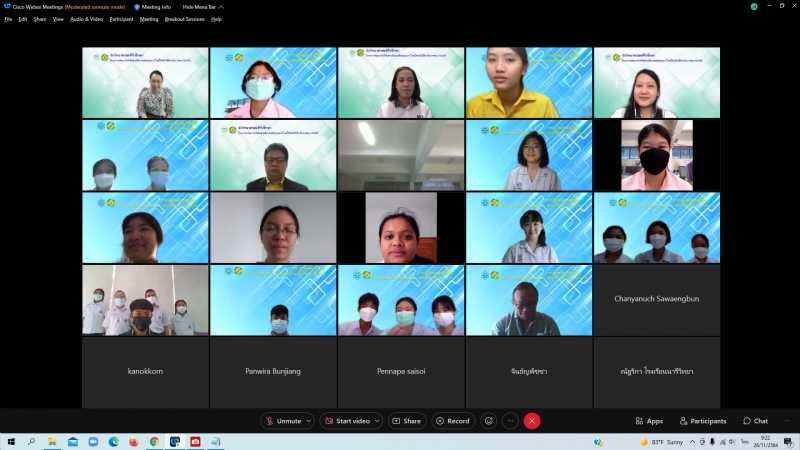
Task: Select Chanyanuch Sawaengbun participant tile
Action: pyautogui.click(x=656, y=299)
